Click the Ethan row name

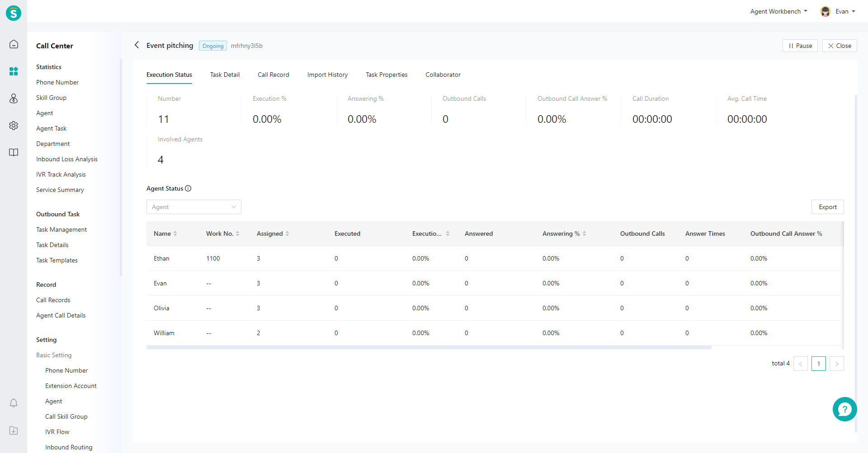(161, 258)
